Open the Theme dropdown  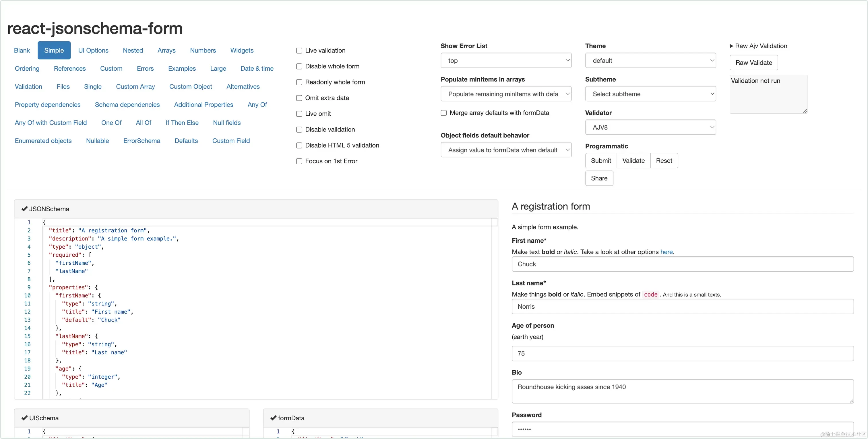pos(650,60)
